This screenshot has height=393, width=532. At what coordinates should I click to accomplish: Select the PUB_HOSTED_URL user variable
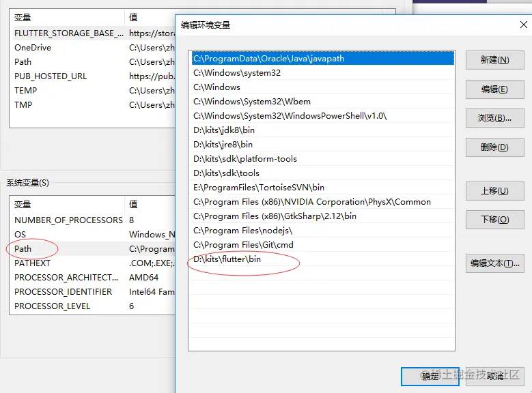point(93,76)
